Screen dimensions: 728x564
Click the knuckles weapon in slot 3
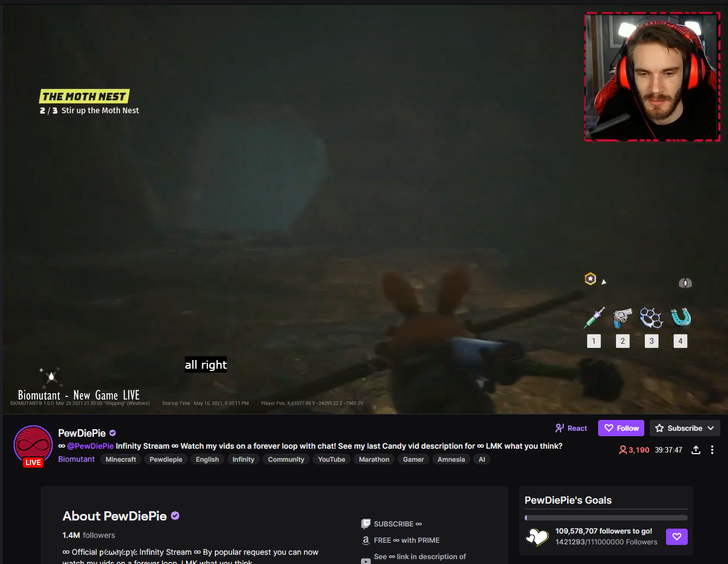pyautogui.click(x=651, y=318)
